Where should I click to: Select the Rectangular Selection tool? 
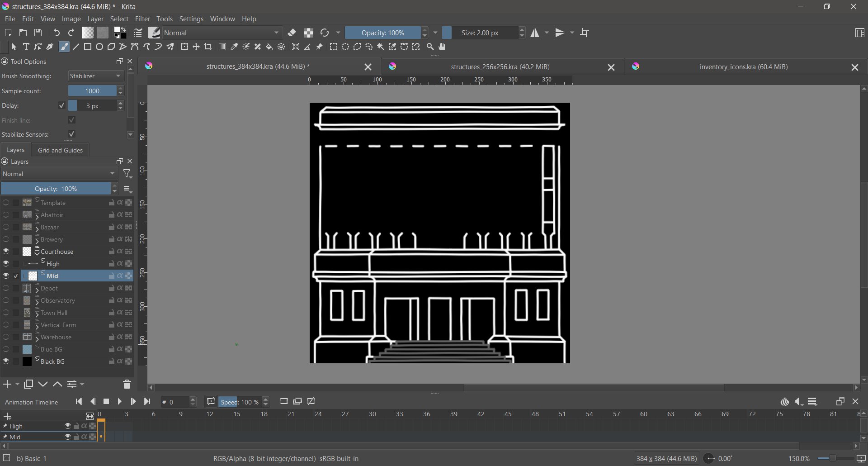click(x=334, y=47)
